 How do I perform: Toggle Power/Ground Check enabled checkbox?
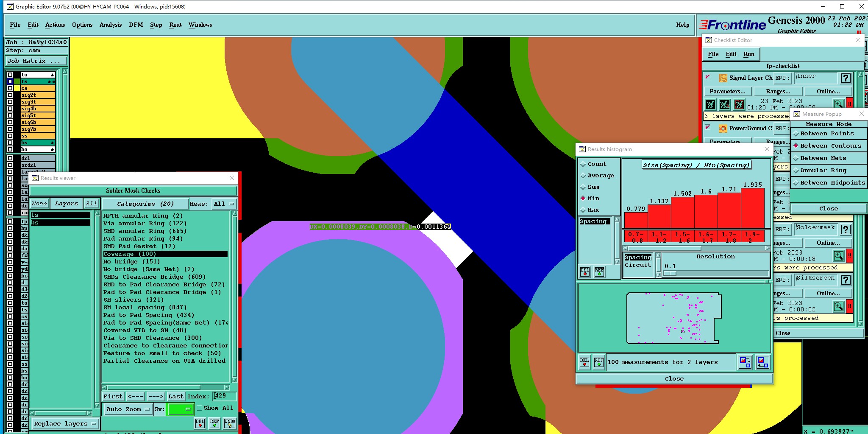tap(707, 127)
